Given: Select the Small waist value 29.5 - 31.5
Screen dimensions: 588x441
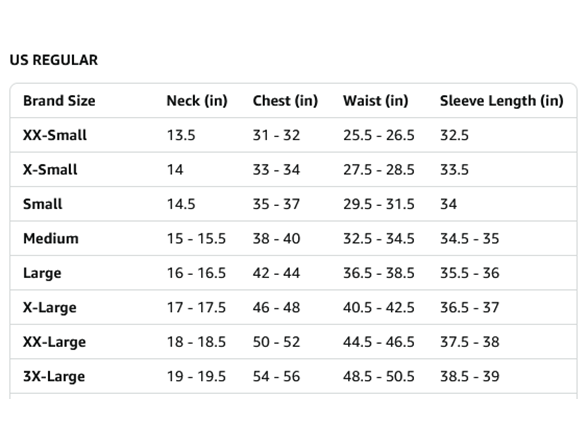Looking at the screenshot, I should pos(379,204).
